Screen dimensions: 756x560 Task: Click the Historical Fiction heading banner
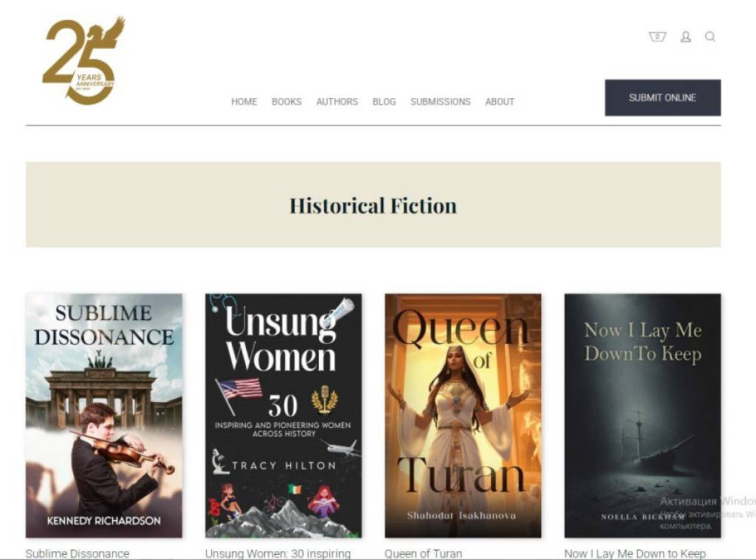tap(373, 205)
